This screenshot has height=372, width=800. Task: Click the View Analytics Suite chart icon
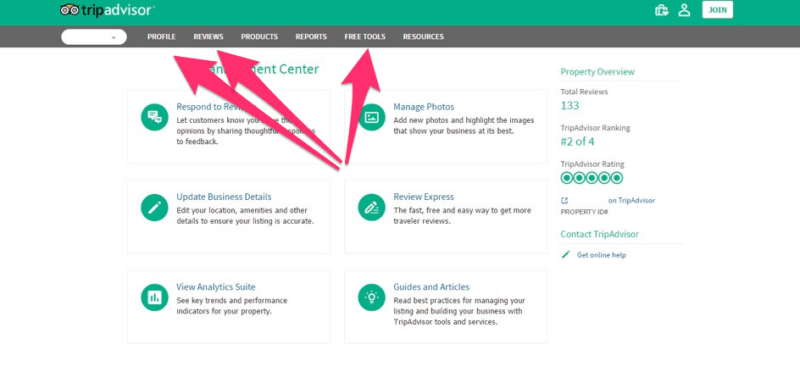[155, 297]
